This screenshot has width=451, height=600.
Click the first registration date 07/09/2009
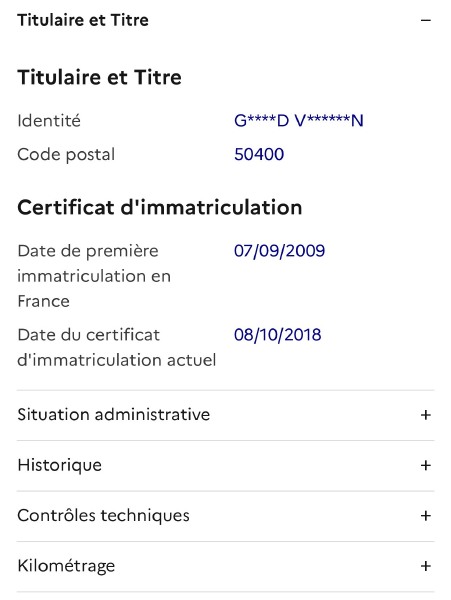280,251
